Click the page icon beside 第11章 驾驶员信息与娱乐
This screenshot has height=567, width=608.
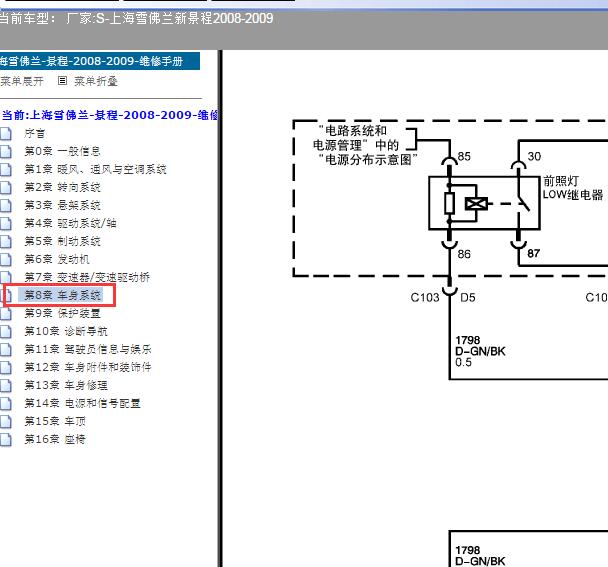tap(5, 349)
